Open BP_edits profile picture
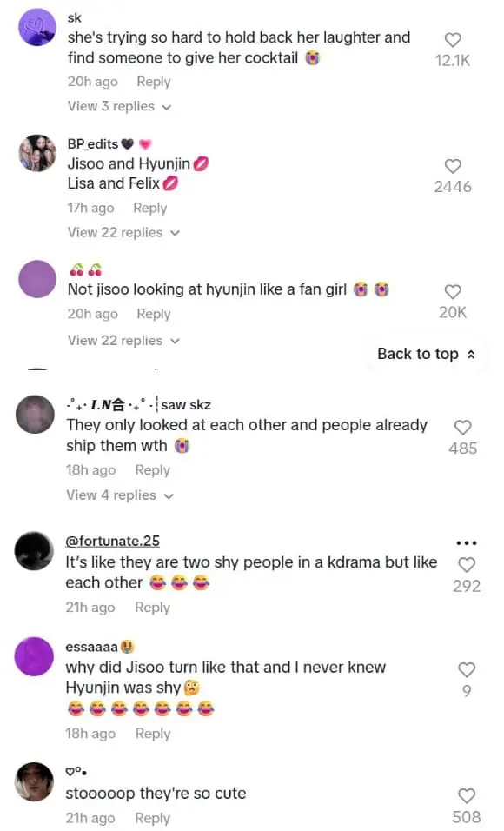 pyautogui.click(x=37, y=153)
